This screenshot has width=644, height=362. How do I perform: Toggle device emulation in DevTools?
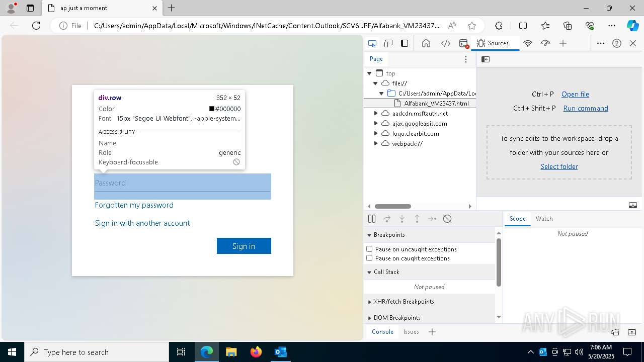pyautogui.click(x=388, y=43)
